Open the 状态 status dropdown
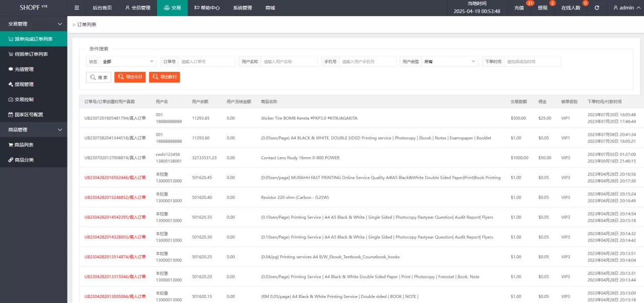 point(128,62)
